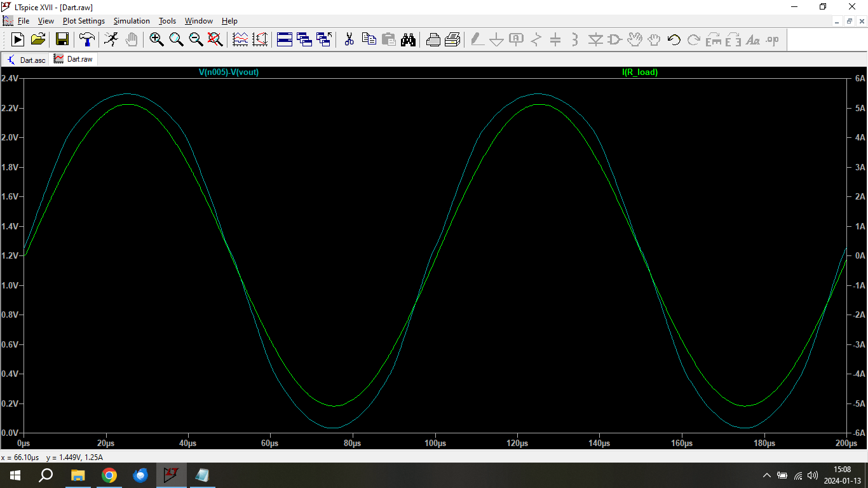Image resolution: width=868 pixels, height=488 pixels.
Task: Open the View menu
Action: tap(46, 21)
